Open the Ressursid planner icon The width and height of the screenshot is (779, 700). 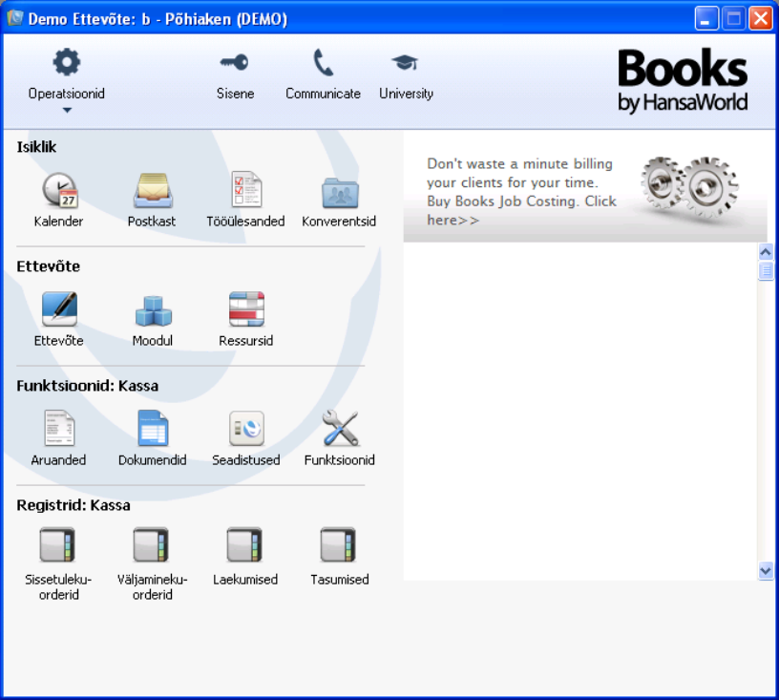tap(246, 309)
